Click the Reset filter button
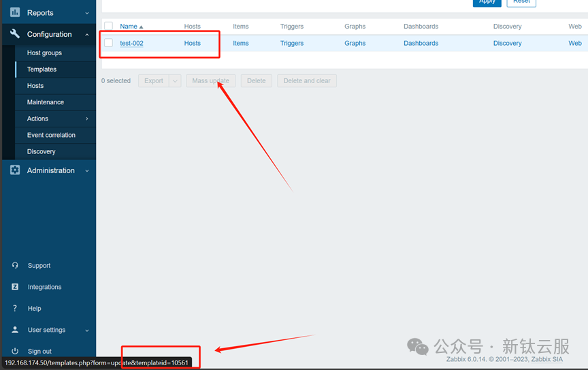 pyautogui.click(x=521, y=2)
